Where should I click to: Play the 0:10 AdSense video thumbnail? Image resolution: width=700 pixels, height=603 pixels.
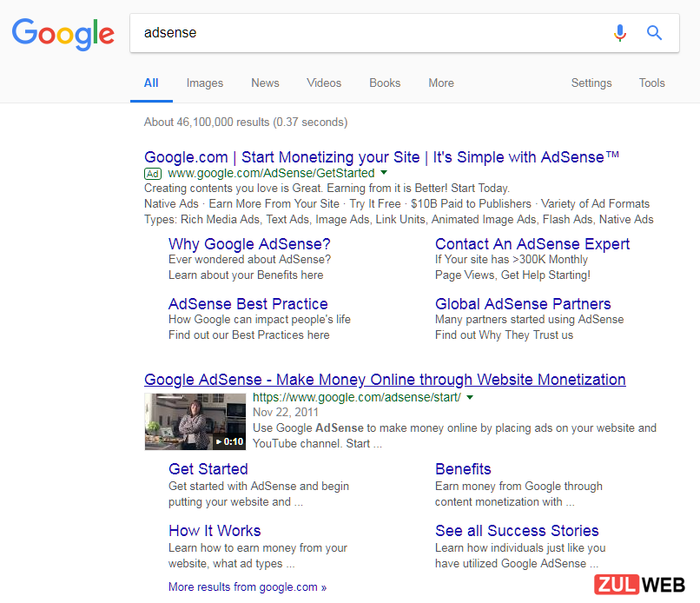pyautogui.click(x=195, y=421)
